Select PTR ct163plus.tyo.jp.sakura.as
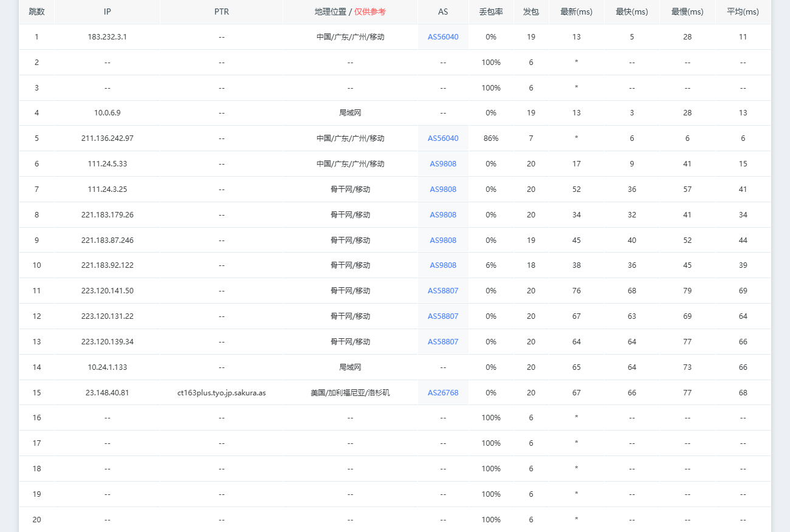 pos(222,393)
